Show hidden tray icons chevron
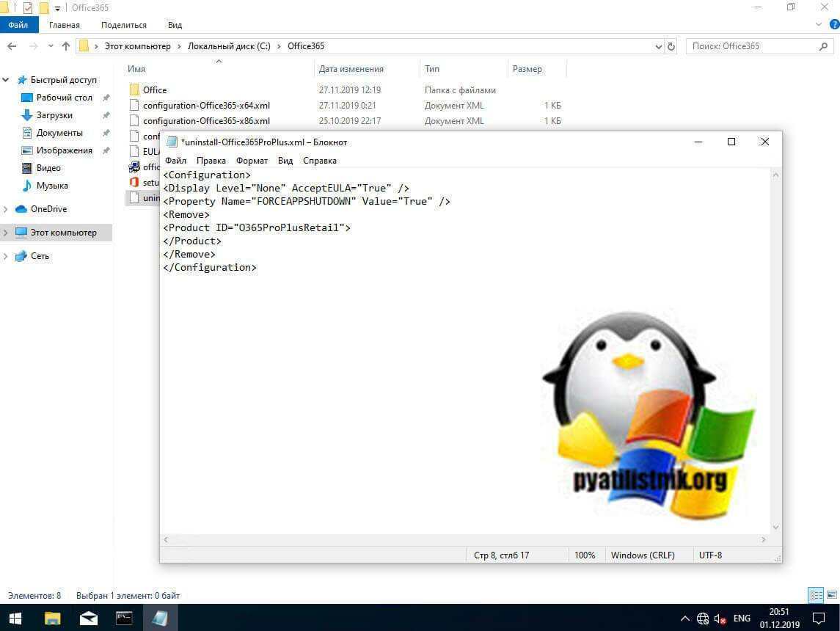Image resolution: width=840 pixels, height=631 pixels. click(x=684, y=619)
